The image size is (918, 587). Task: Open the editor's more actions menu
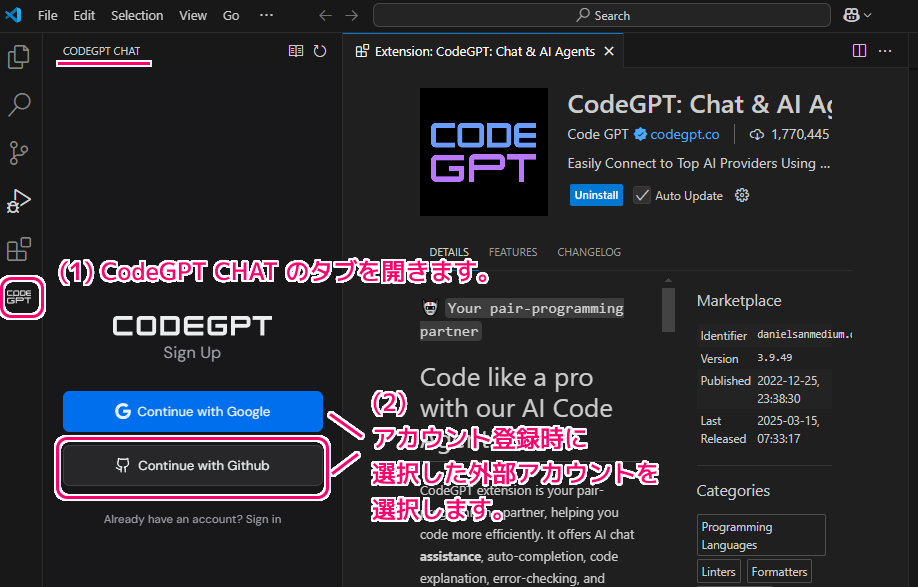(x=884, y=50)
